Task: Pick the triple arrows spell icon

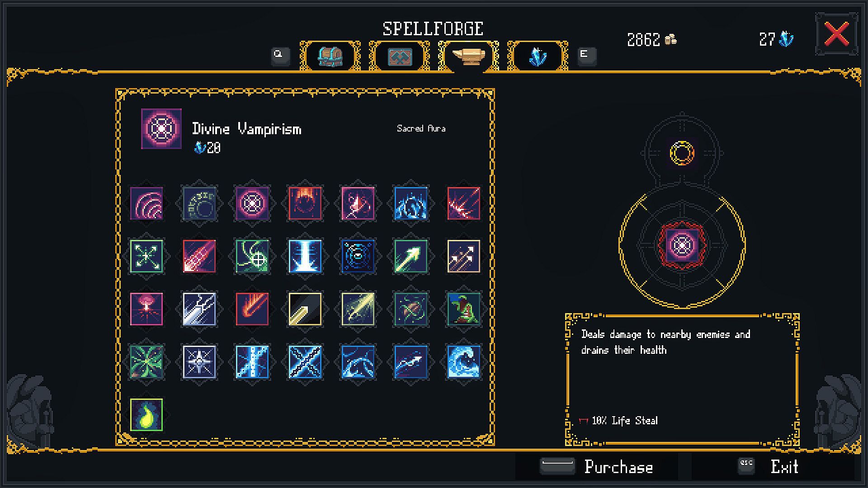Action: click(464, 256)
